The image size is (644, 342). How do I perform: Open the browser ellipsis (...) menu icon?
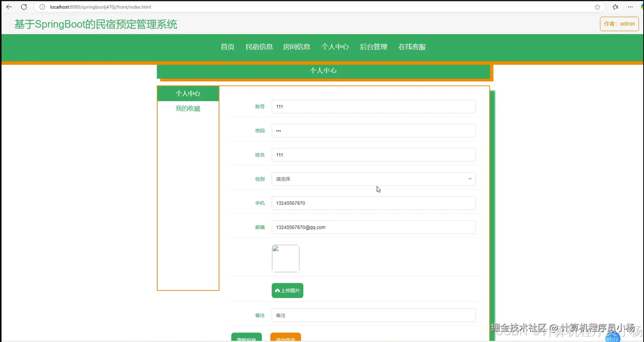[x=631, y=7]
